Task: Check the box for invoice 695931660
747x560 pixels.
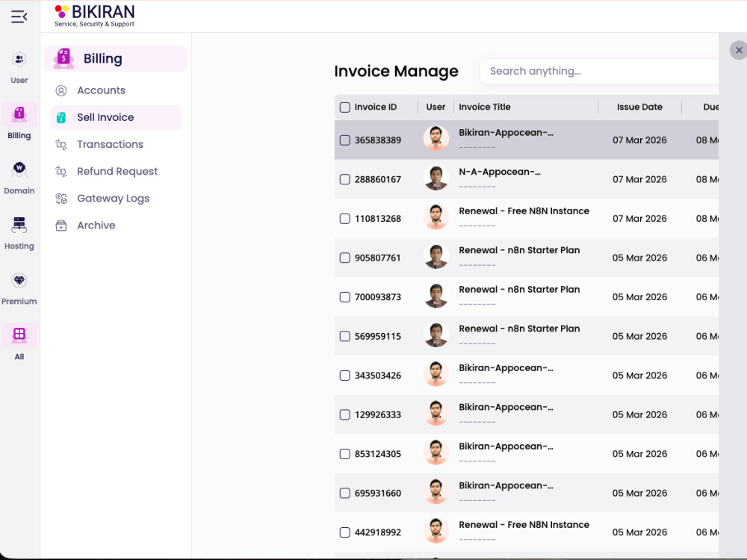Action: click(x=345, y=493)
